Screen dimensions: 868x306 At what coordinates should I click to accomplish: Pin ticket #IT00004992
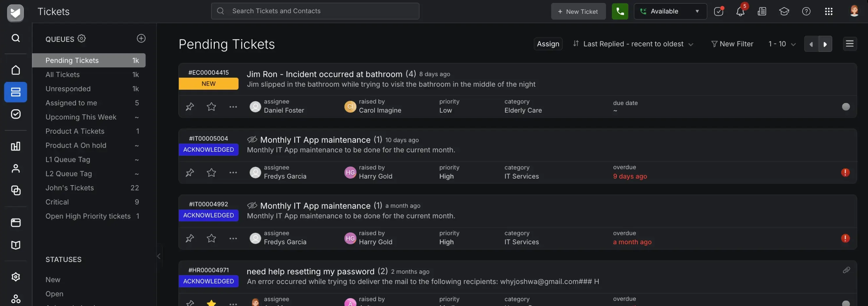coord(190,238)
